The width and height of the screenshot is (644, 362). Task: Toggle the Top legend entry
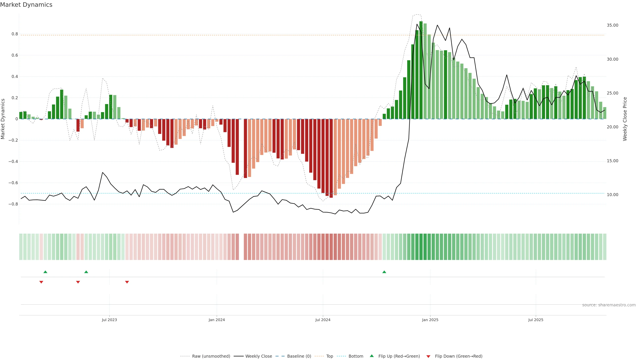point(330,356)
